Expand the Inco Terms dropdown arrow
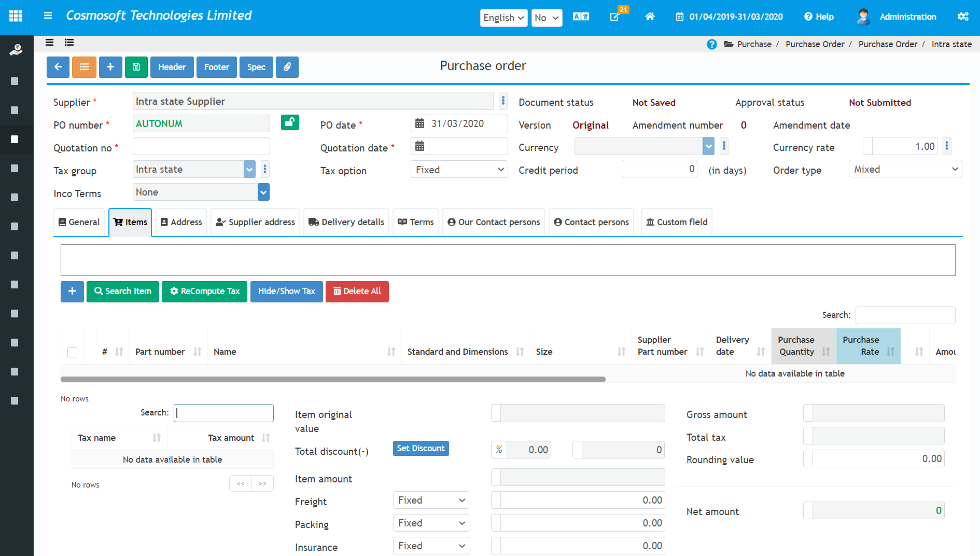 click(x=263, y=192)
